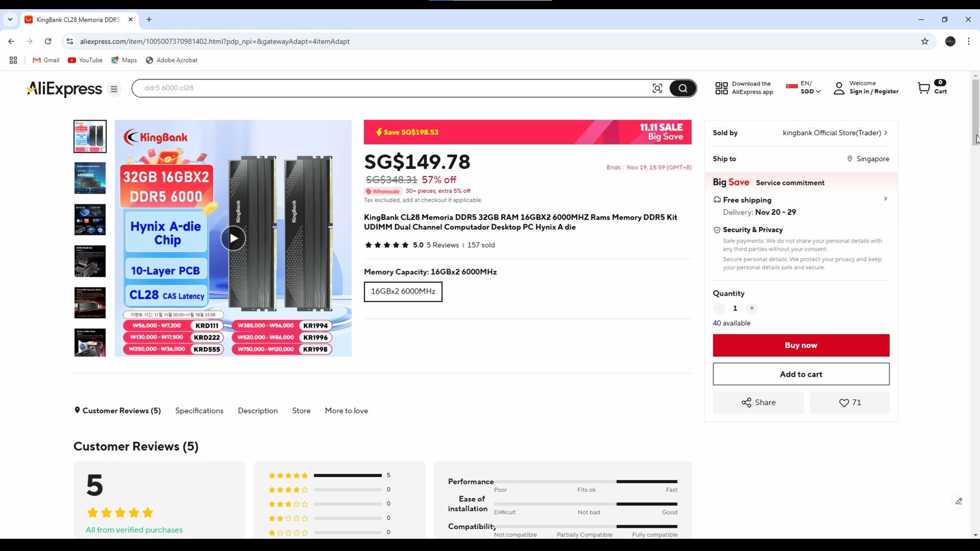Screen dimensions: 980x551
Task: Click the five-star rating filter bar
Action: tap(348, 475)
